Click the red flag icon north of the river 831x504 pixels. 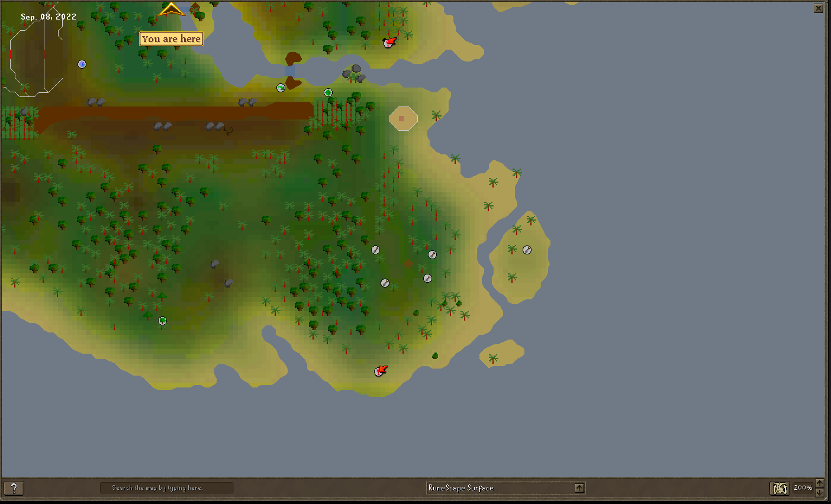(x=389, y=42)
